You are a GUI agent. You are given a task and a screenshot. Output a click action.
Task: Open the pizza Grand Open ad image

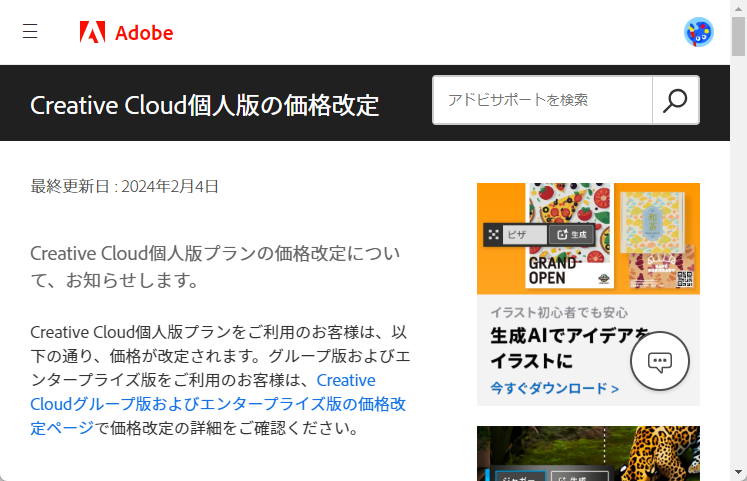click(588, 239)
